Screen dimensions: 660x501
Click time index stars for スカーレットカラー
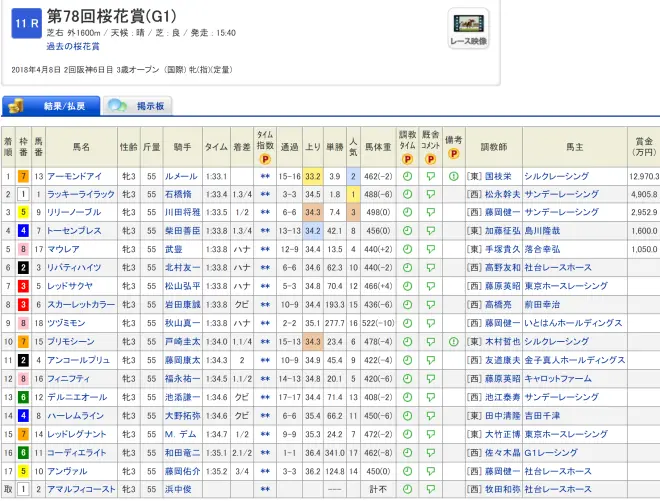coord(265,305)
